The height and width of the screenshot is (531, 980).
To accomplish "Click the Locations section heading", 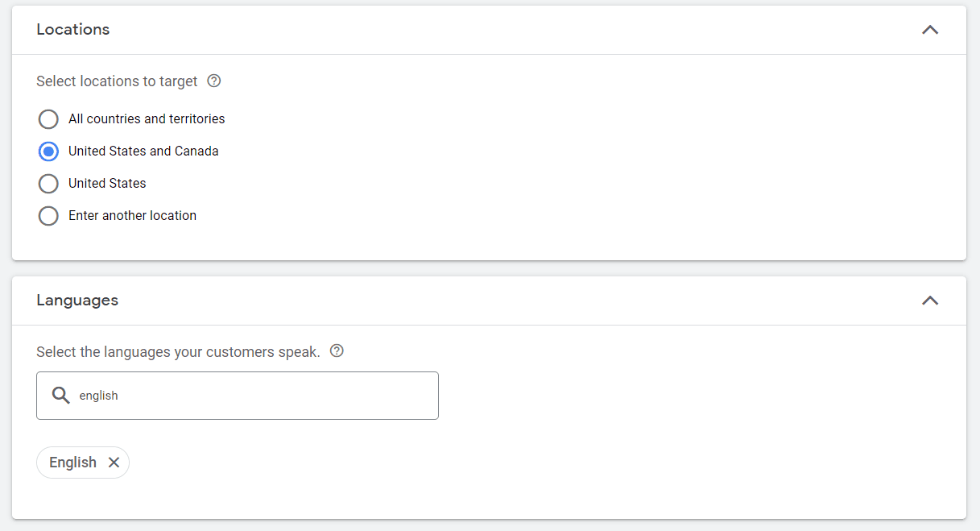I will [73, 30].
